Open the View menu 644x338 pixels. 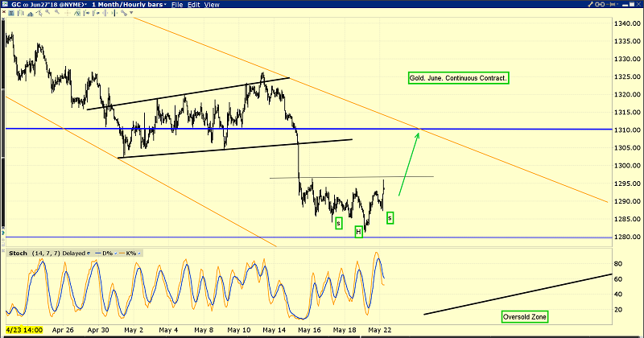point(211,5)
